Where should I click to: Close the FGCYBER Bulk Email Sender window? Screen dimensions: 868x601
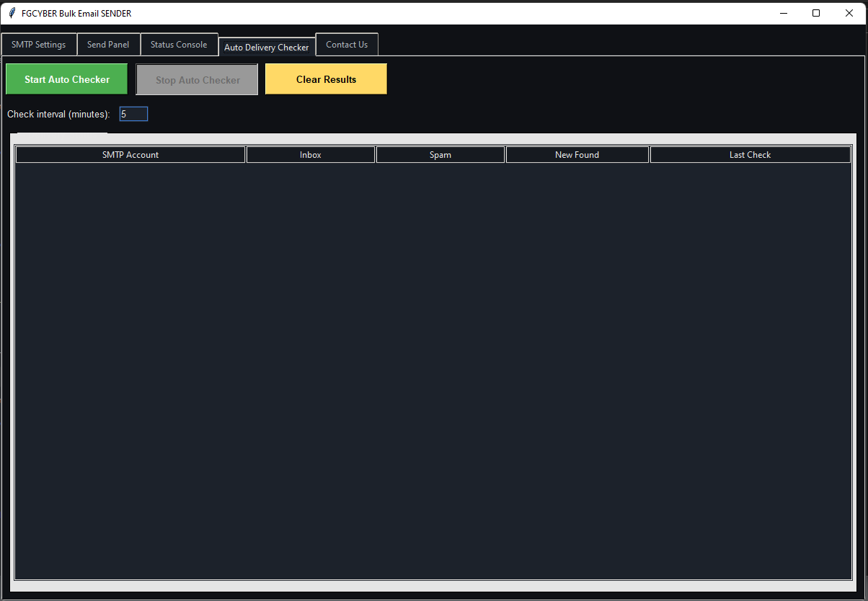pyautogui.click(x=849, y=13)
